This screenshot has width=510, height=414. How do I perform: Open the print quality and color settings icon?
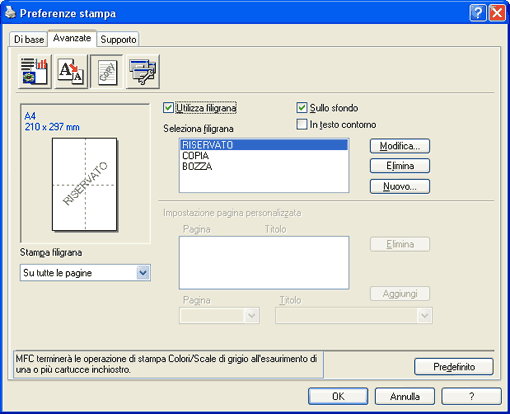(35, 71)
